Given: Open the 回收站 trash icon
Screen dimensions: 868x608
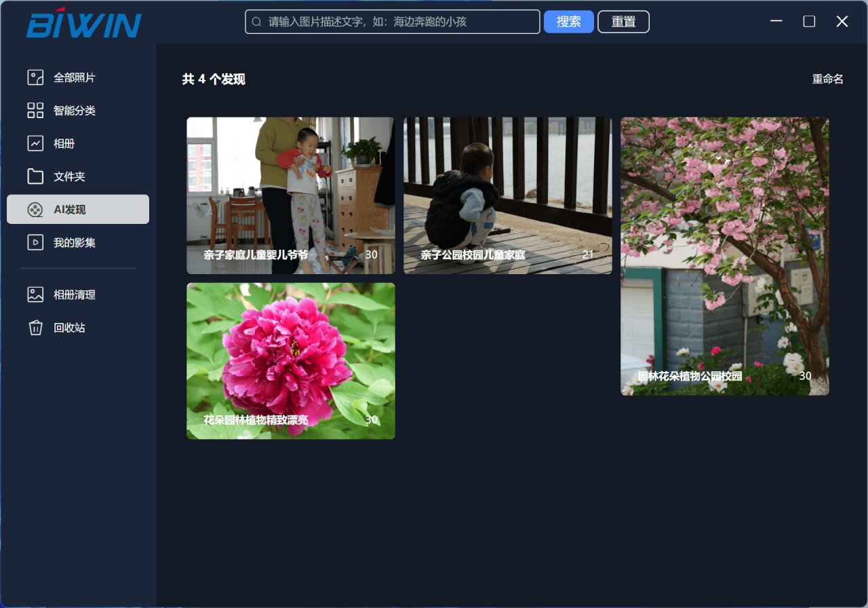Looking at the screenshot, I should coord(34,328).
